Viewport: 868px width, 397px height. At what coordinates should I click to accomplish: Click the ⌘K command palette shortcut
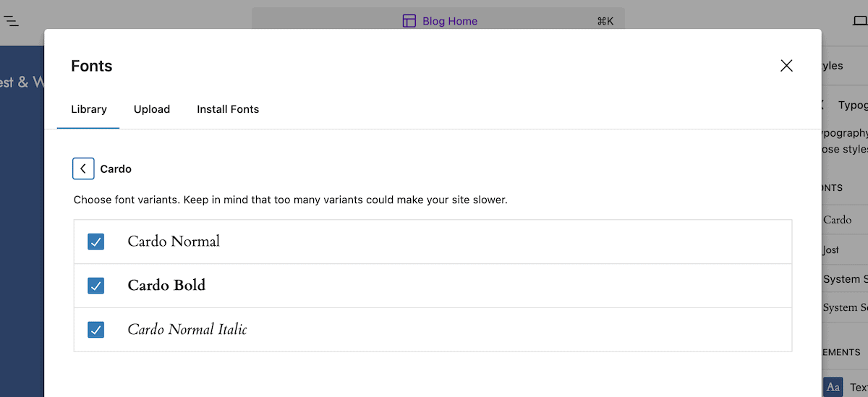point(605,21)
